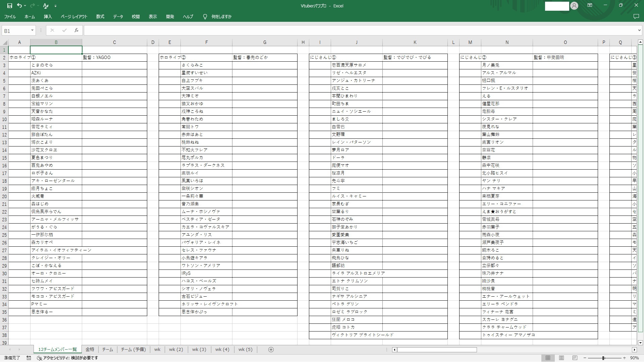644x362 pixels.
Task: Switch to the 金特 sheet tab
Action: (90, 350)
